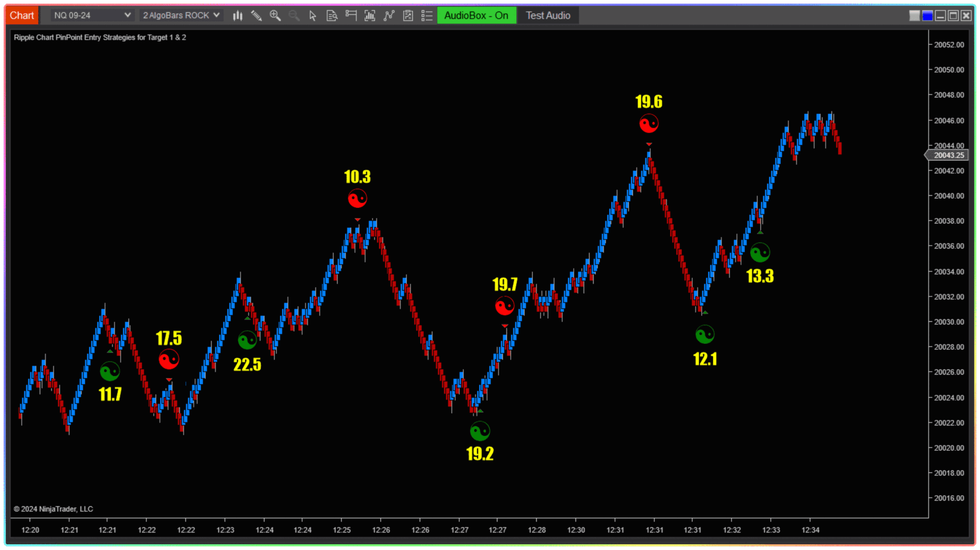The width and height of the screenshot is (980, 550).
Task: Click the current price marker 20043.25
Action: click(x=948, y=155)
